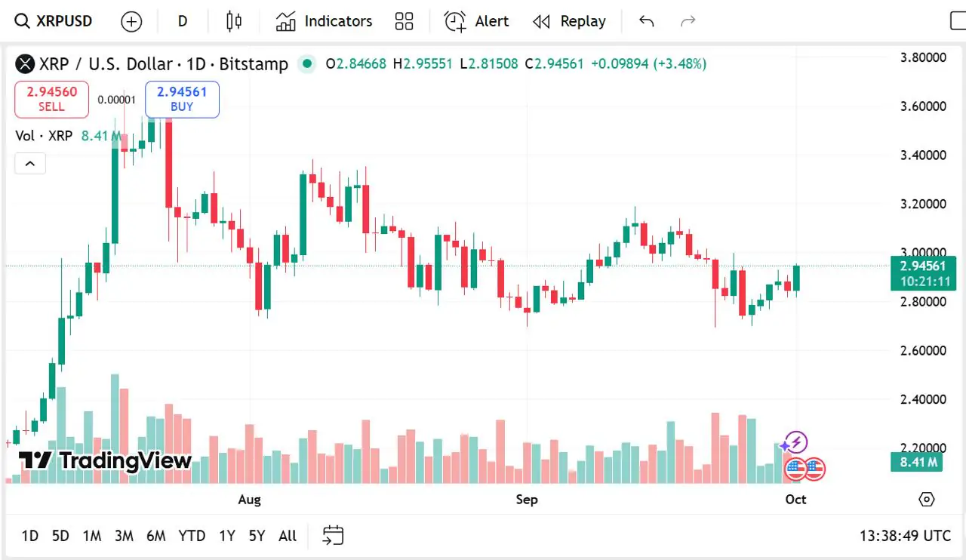Open the candlestick chart style selector

pos(234,21)
